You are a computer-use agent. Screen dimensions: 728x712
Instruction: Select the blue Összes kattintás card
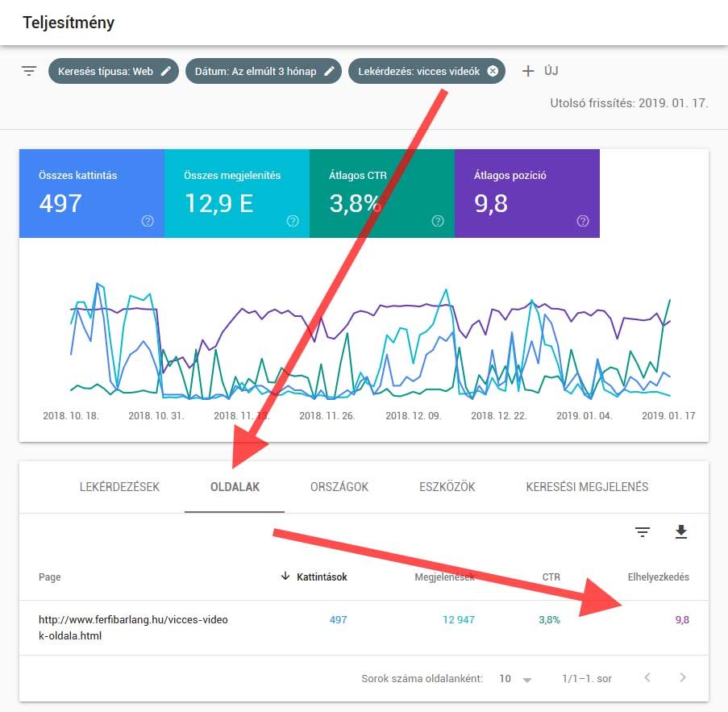tap(91, 194)
